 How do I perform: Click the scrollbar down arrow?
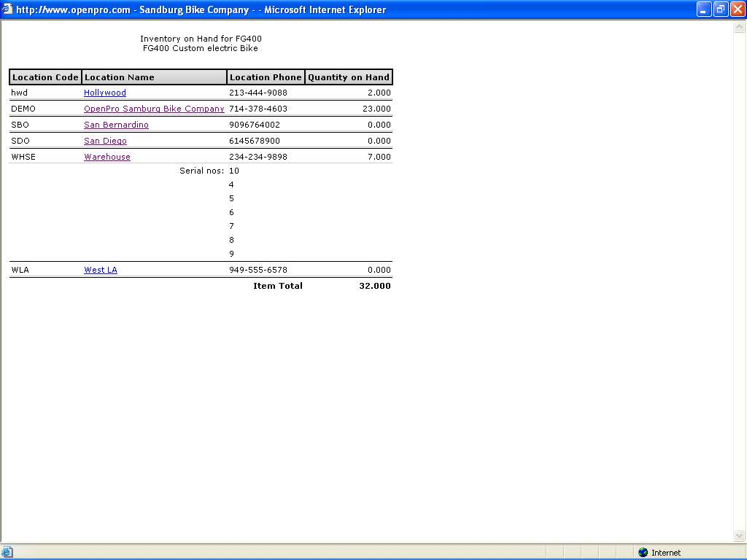point(740,536)
